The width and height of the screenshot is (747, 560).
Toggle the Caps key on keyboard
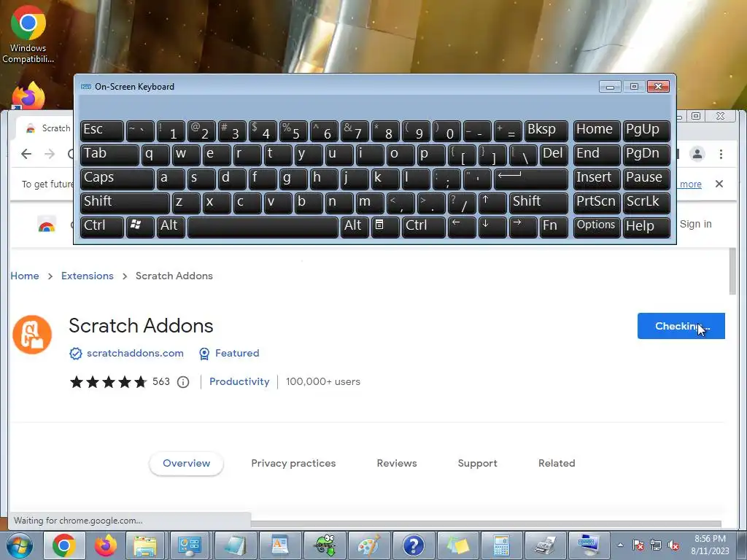coord(117,179)
